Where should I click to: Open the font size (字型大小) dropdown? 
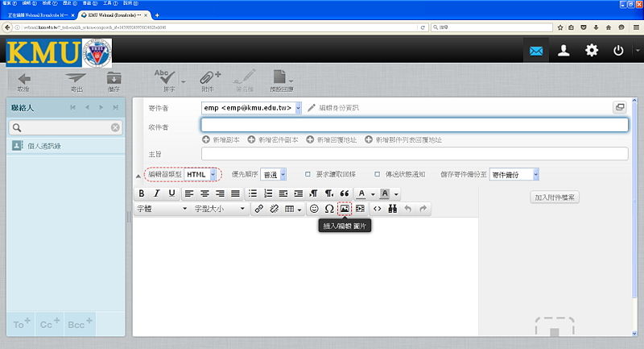[219, 209]
